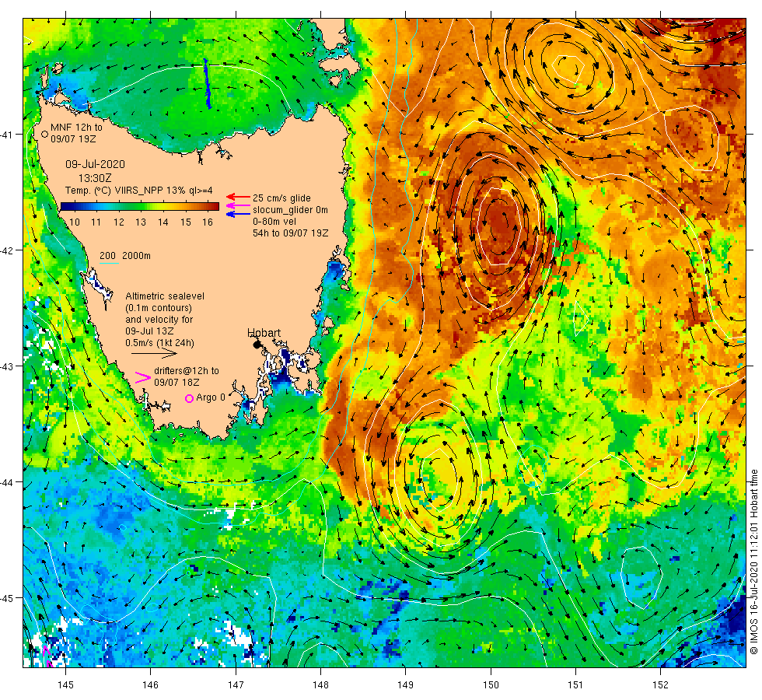Click the 0.5m/s velocity scale arrow
This screenshot has width=762, height=700.
coord(154,353)
